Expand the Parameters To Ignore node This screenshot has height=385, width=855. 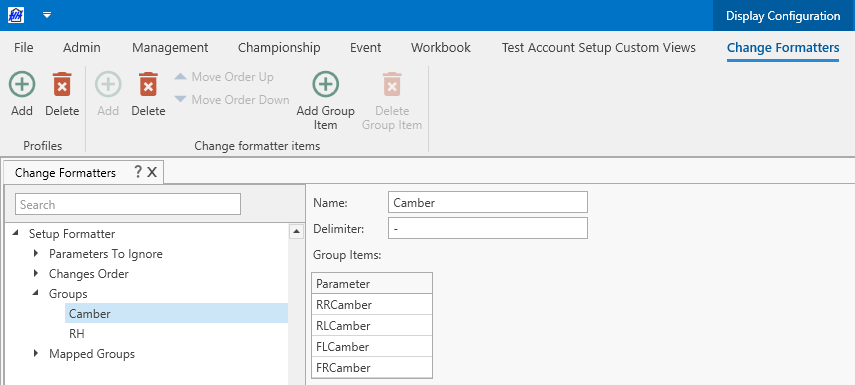tap(37, 254)
